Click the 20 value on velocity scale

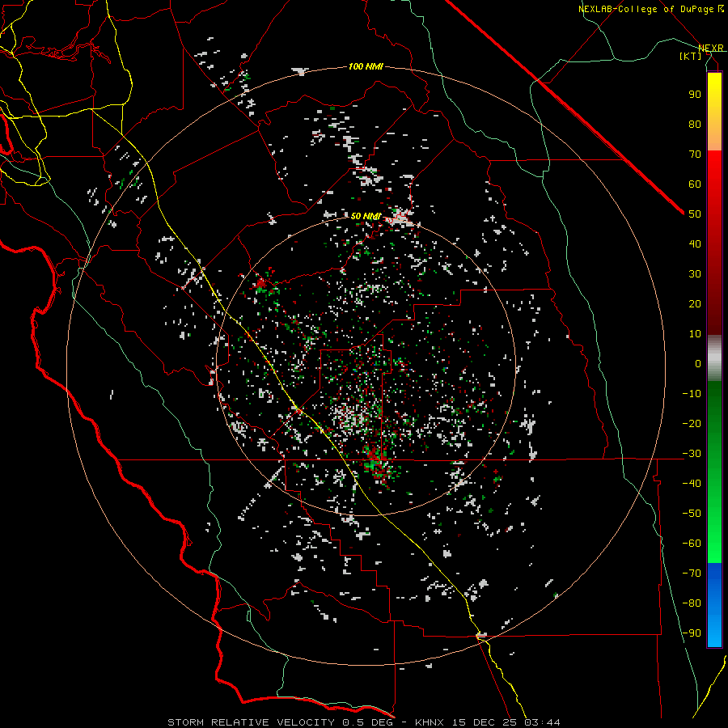[x=695, y=303]
